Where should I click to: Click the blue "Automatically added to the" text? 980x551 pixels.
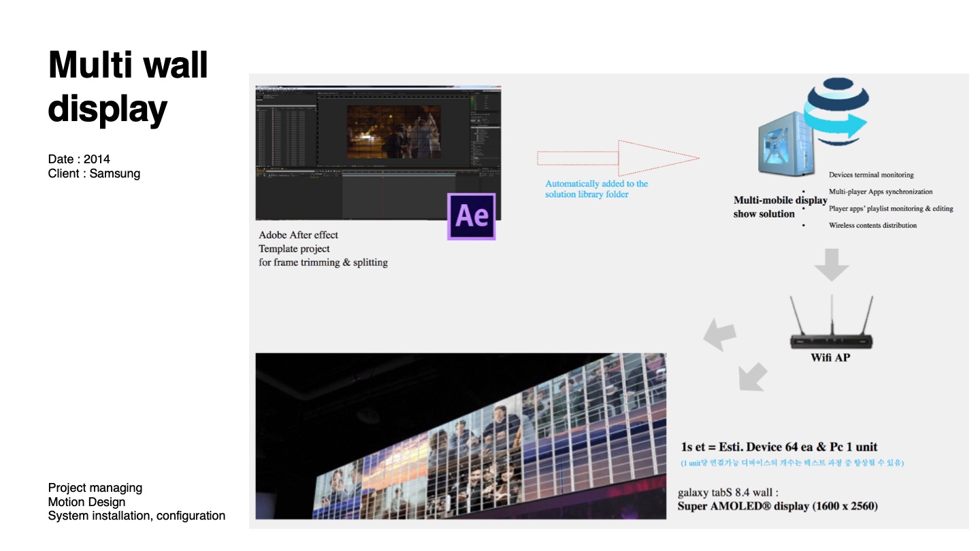596,184
